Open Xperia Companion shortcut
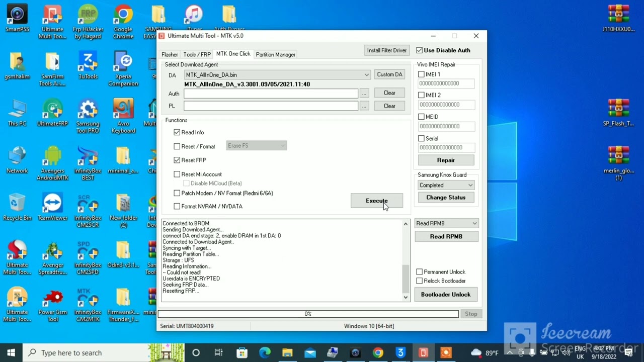644x362 pixels. (x=123, y=69)
